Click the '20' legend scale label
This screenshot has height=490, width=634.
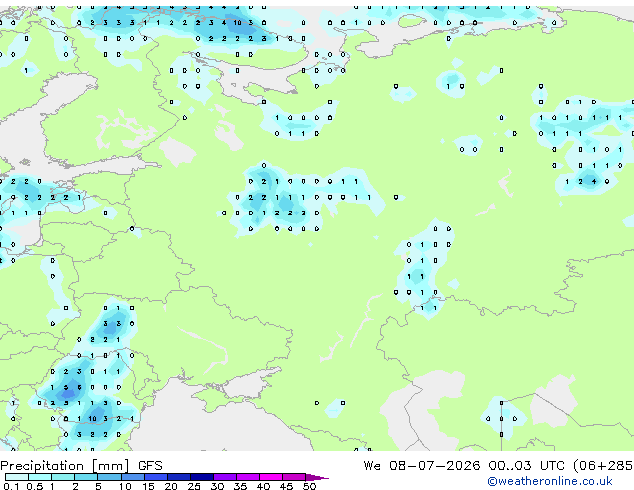(171, 486)
